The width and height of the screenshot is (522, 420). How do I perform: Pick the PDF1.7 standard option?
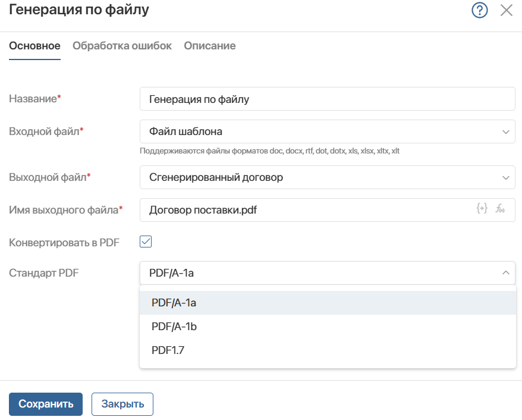coord(328,350)
